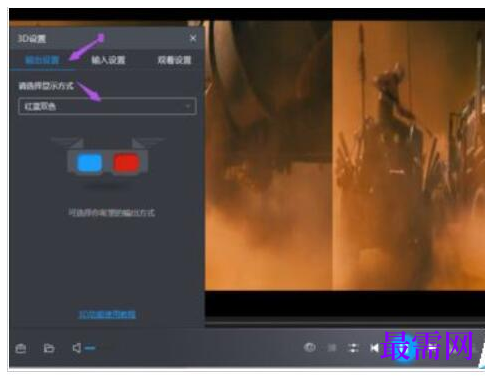Skip to previous video
Viewport: 492px width, 377px height.
(x=374, y=348)
